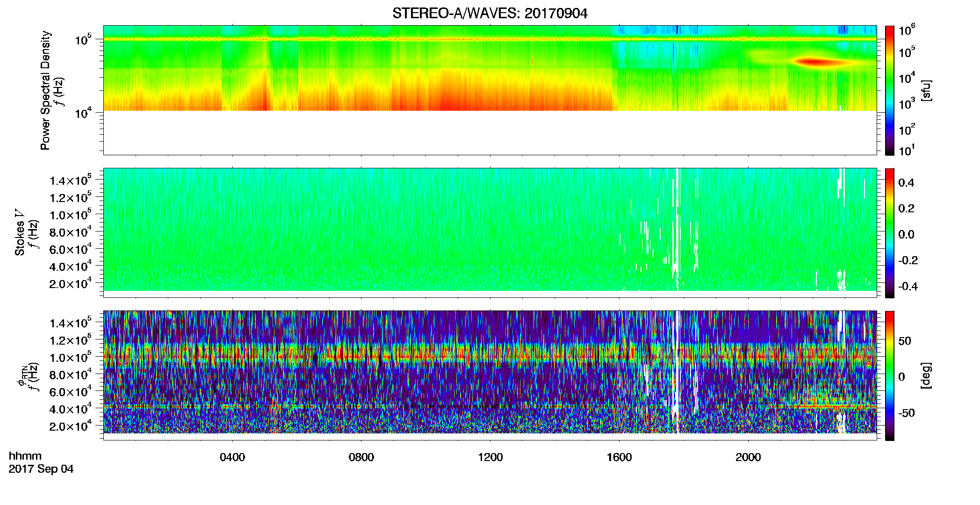This screenshot has height=505, width=980.
Task: Select the 2000 time tick label
Action: [749, 457]
